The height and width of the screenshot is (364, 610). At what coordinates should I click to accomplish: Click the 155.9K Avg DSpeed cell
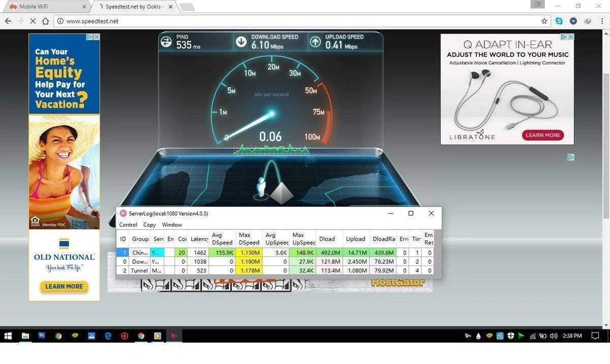223,252
